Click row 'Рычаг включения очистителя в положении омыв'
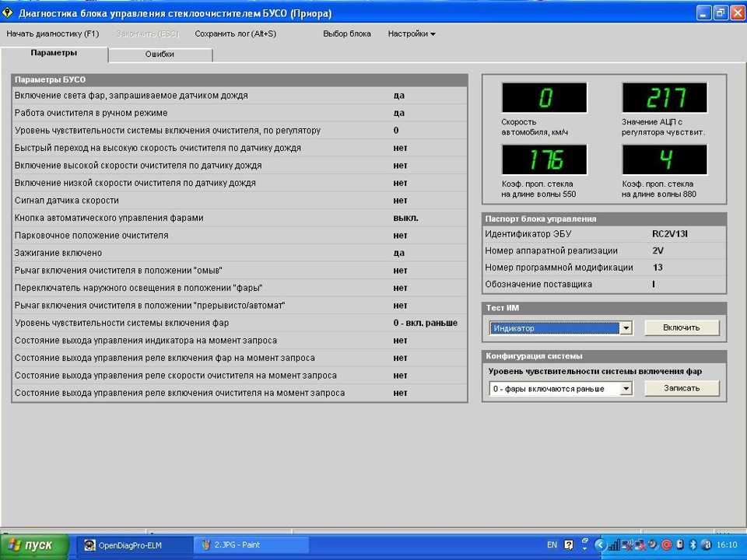Viewport: 747px width, 560px height. click(x=239, y=271)
